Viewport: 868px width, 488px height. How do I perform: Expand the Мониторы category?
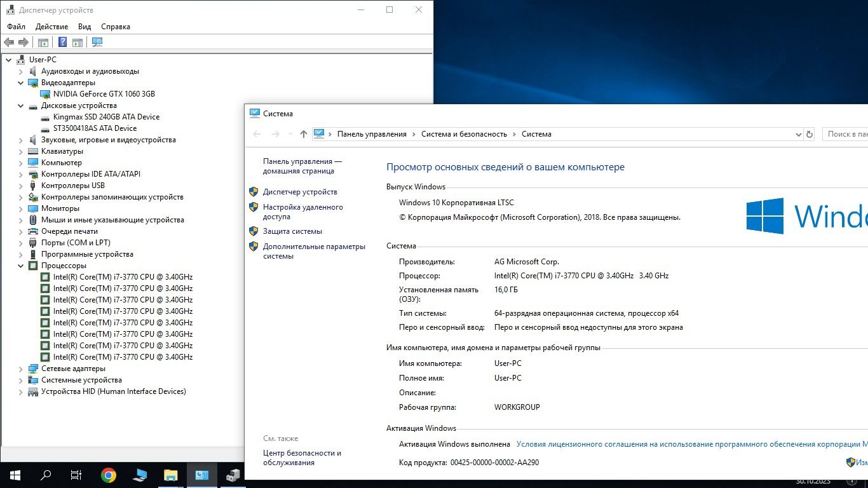click(x=20, y=208)
